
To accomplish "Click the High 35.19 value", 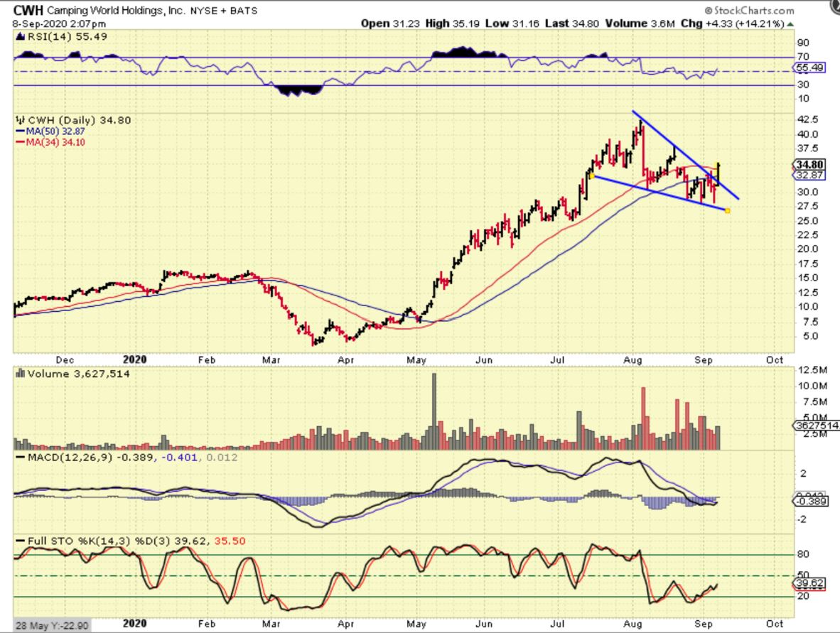I will (x=452, y=23).
